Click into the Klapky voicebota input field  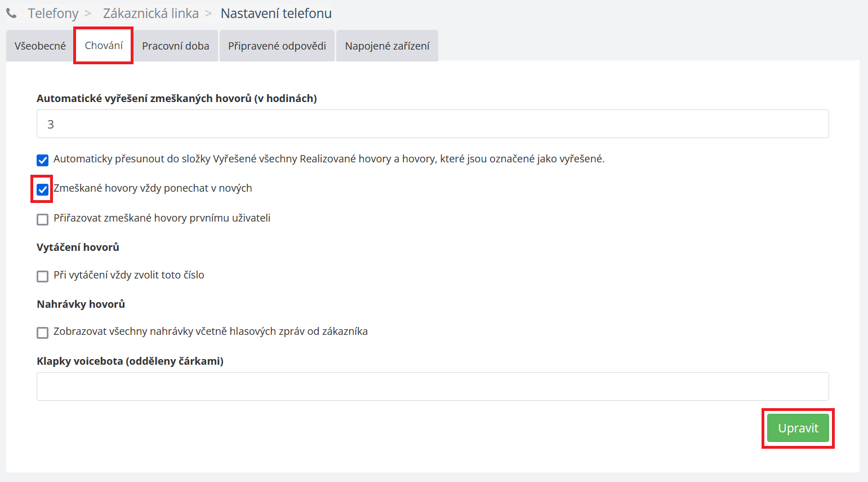(432, 387)
